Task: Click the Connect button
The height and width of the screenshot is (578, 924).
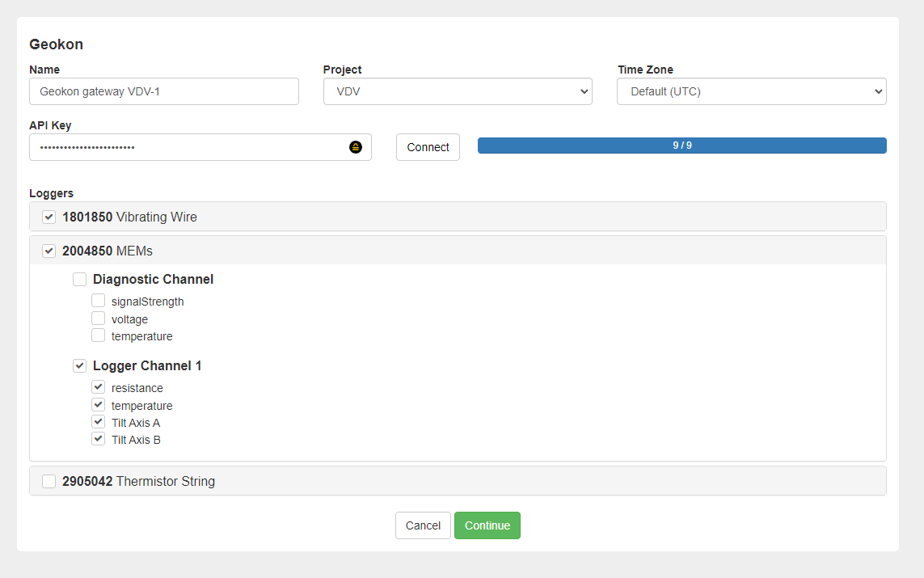Action: click(x=428, y=147)
